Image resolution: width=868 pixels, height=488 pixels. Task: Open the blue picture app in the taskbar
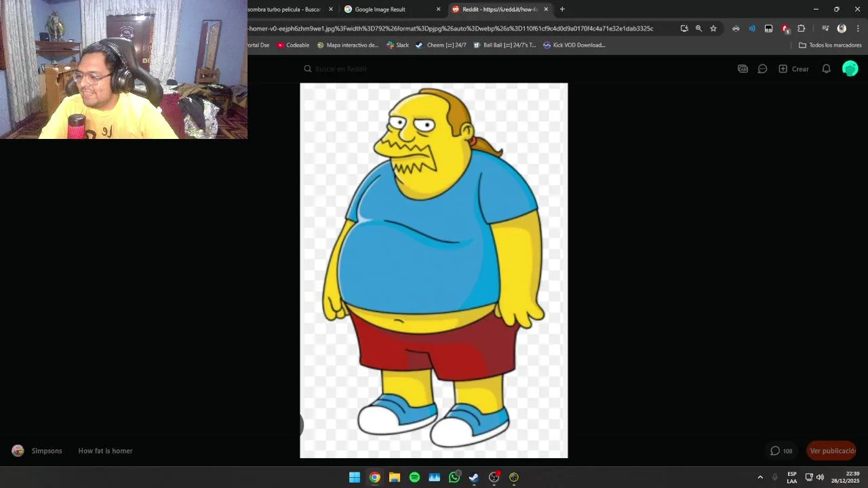435,477
